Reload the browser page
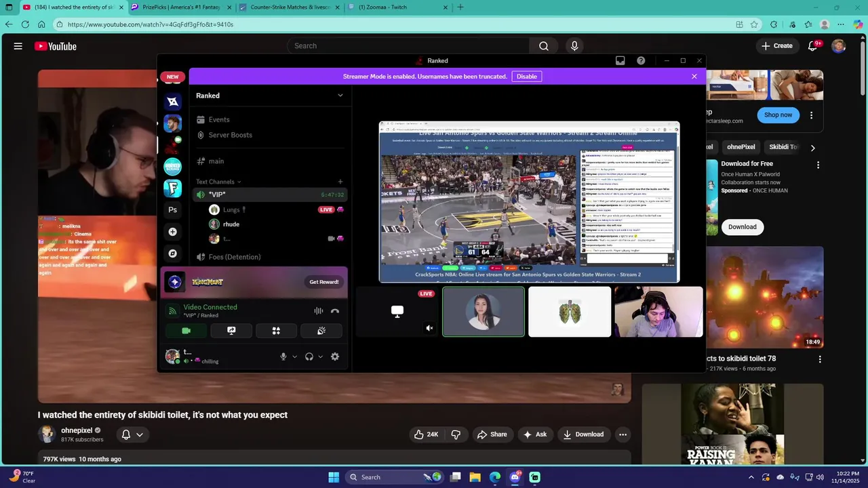This screenshot has width=868, height=488. (25, 24)
